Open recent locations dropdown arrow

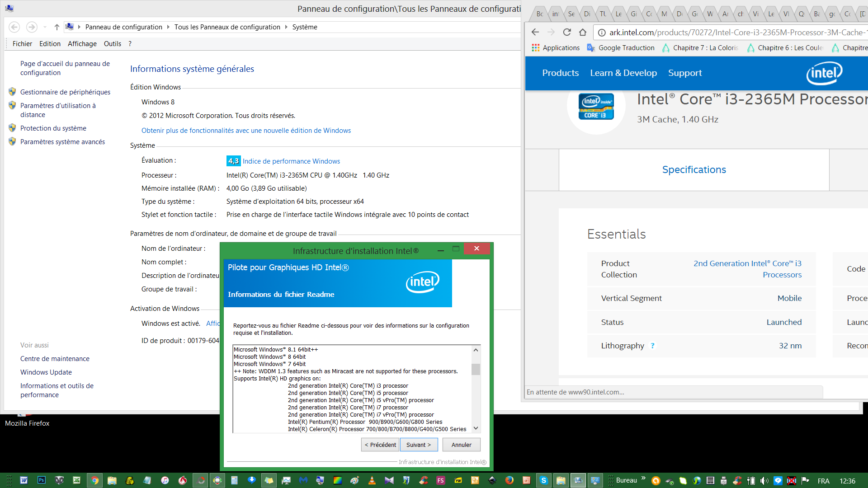pos(45,27)
